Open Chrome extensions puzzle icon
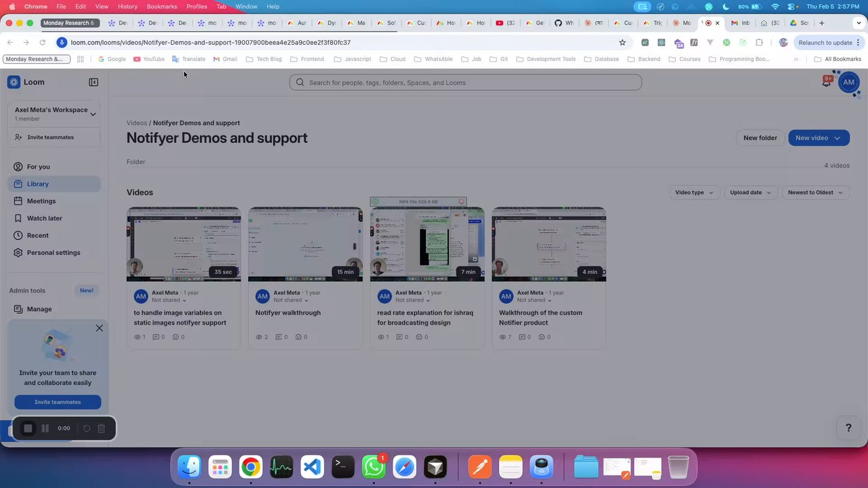Image resolution: width=868 pixels, height=488 pixels. (759, 42)
